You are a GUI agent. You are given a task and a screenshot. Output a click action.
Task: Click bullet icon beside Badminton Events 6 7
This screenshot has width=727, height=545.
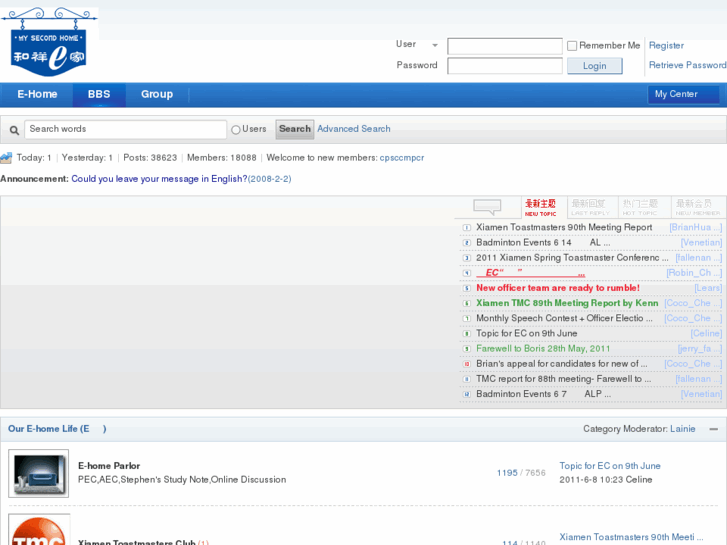click(467, 394)
